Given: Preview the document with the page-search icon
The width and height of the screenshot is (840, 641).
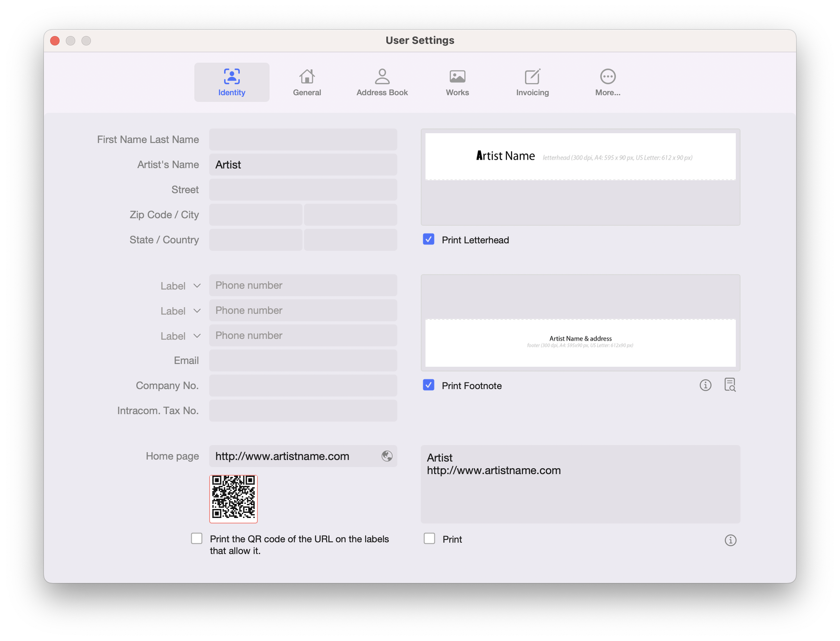Looking at the screenshot, I should [x=730, y=385].
